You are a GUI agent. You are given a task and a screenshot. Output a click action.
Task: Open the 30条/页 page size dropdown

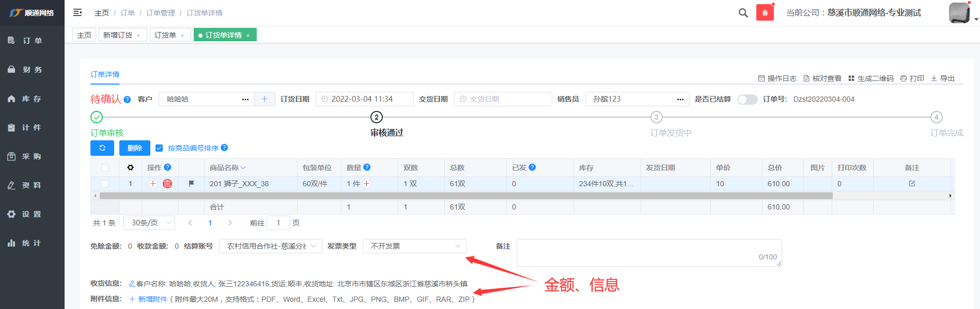[x=149, y=223]
